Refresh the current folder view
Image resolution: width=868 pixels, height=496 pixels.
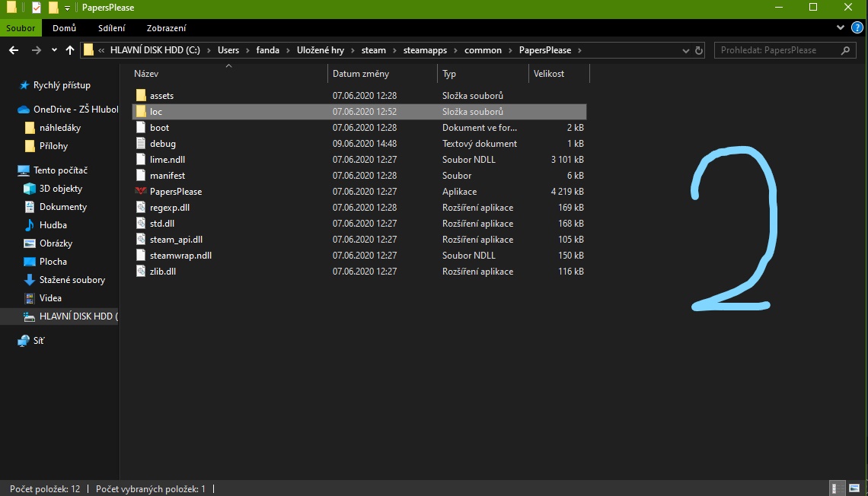[x=699, y=50]
